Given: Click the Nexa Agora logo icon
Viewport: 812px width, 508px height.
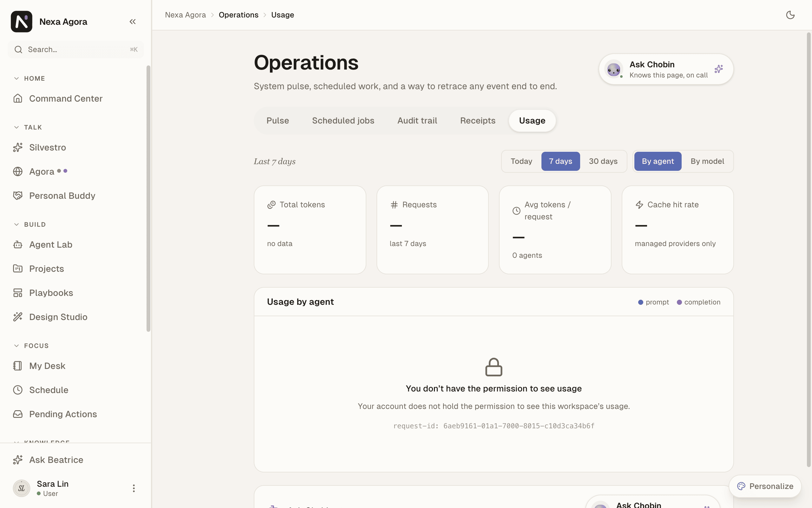Looking at the screenshot, I should coord(22,22).
